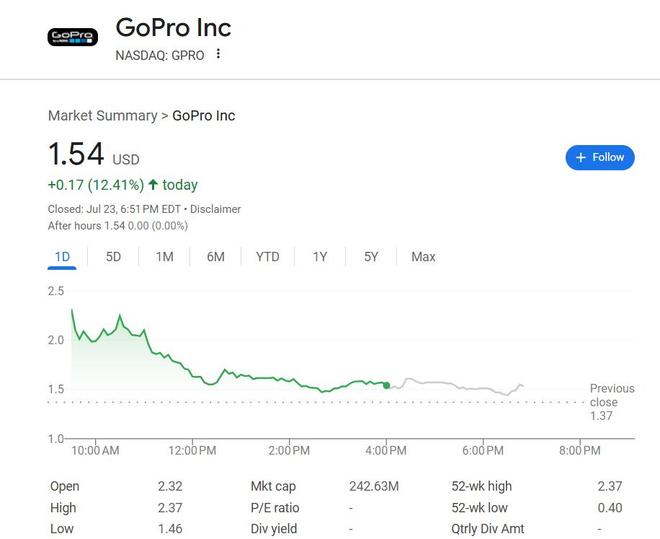Viewport: 660px width, 539px height.
Task: Click the GoPro Inc company title
Action: (173, 28)
